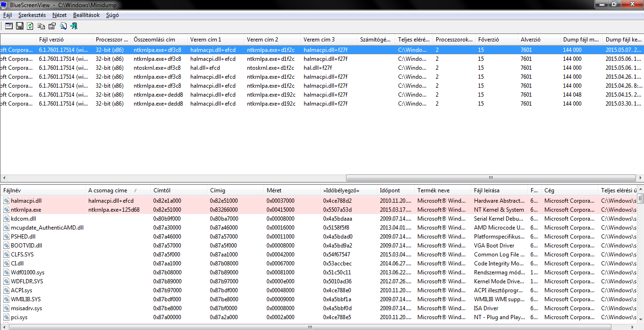Click the Verem cím 1 column header
The height and width of the screenshot is (330, 644).
point(216,40)
